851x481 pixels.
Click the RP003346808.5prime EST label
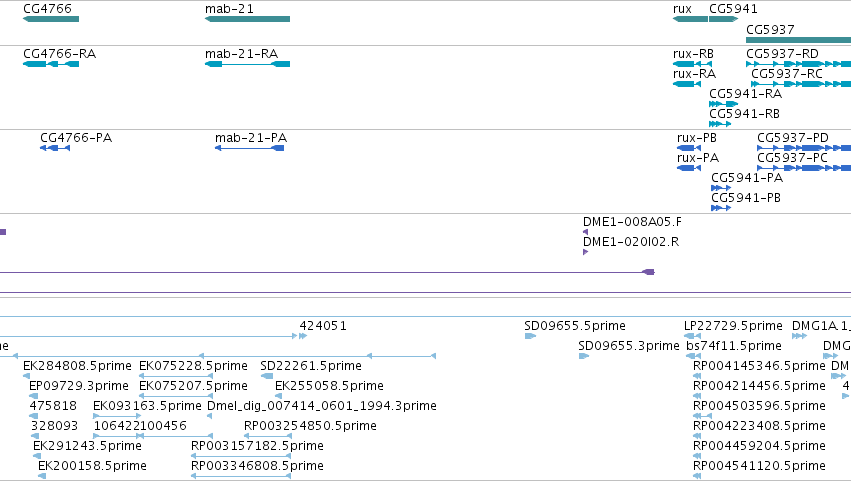click(x=257, y=466)
